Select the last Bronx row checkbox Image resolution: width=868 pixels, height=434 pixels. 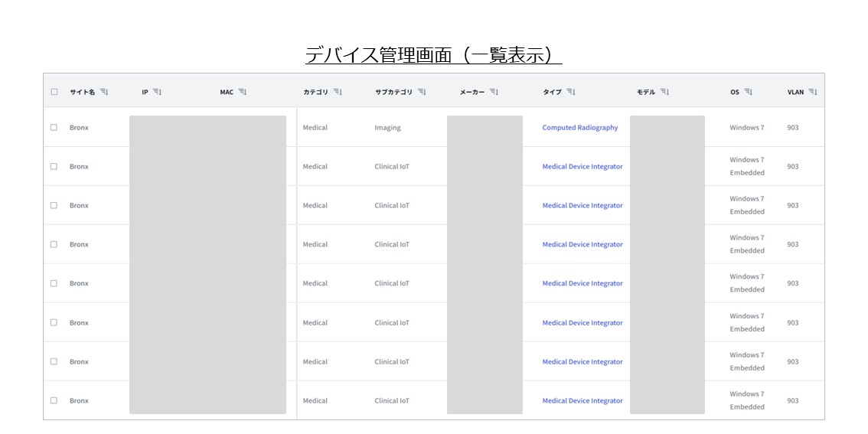click(x=54, y=400)
